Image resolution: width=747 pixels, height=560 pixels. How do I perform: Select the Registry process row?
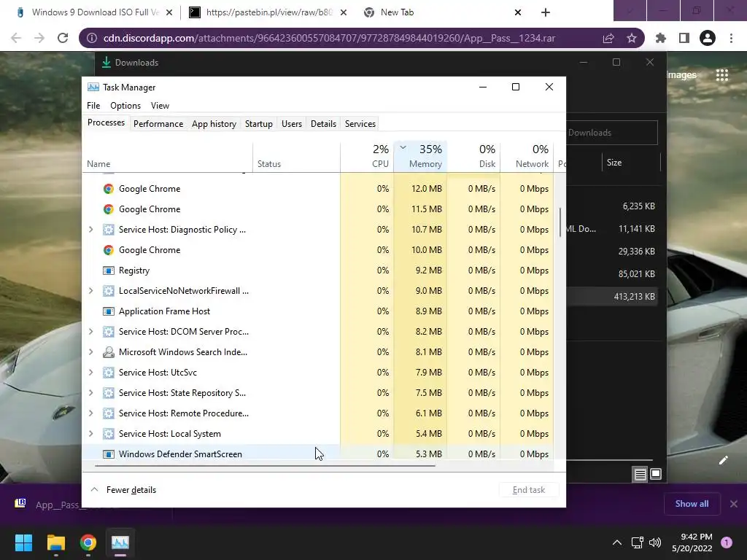[318, 271]
